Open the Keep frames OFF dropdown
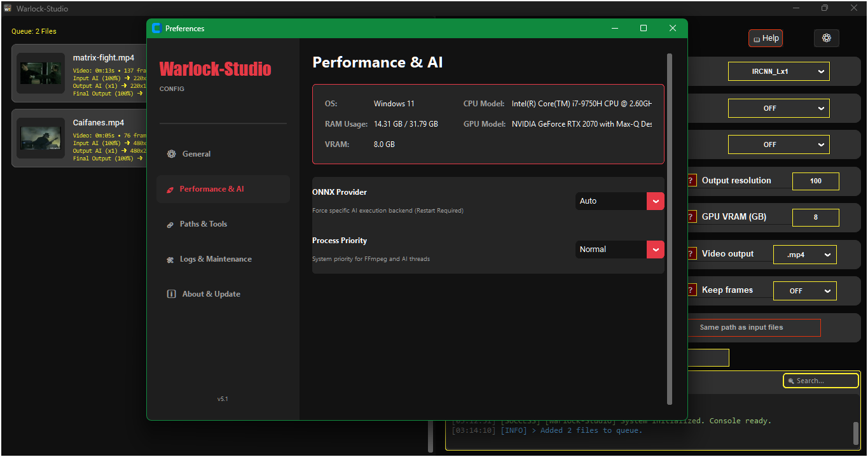The height and width of the screenshot is (457, 868). (x=805, y=291)
